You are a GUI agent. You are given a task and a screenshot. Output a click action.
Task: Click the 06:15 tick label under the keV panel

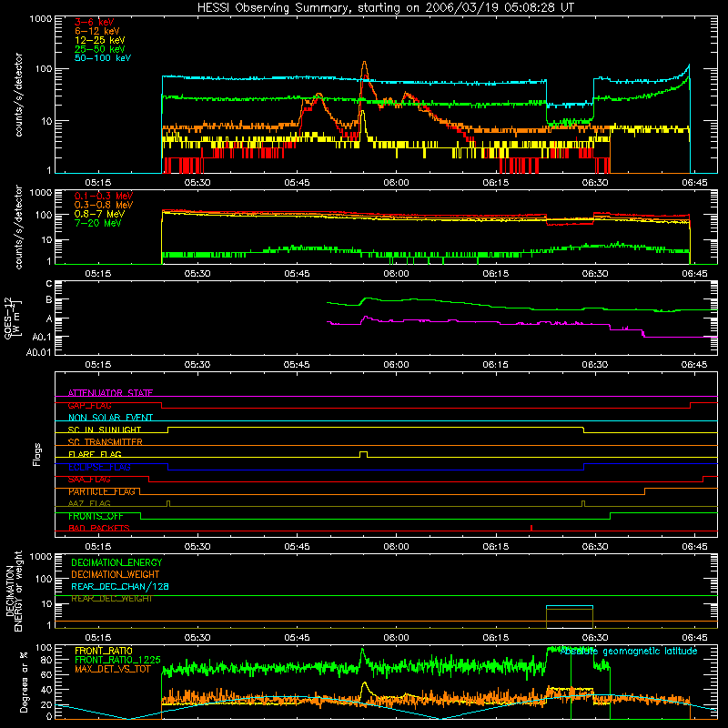click(x=496, y=183)
